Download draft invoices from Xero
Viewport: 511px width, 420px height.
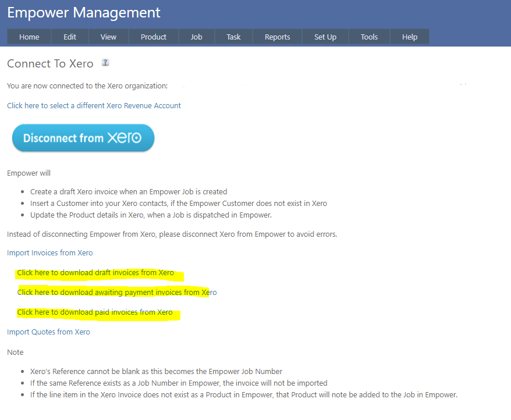pos(95,272)
